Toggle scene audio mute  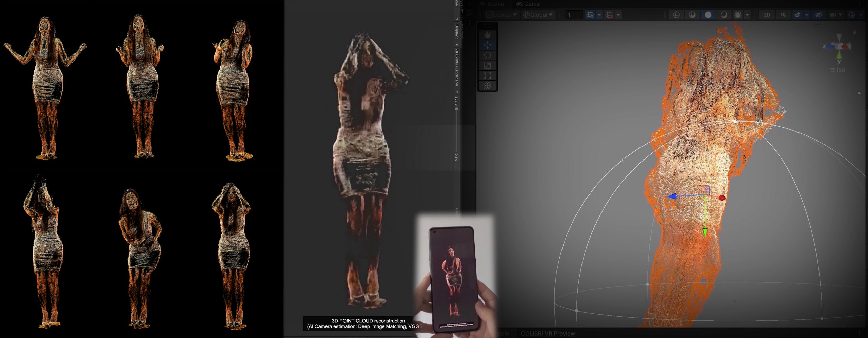783,15
